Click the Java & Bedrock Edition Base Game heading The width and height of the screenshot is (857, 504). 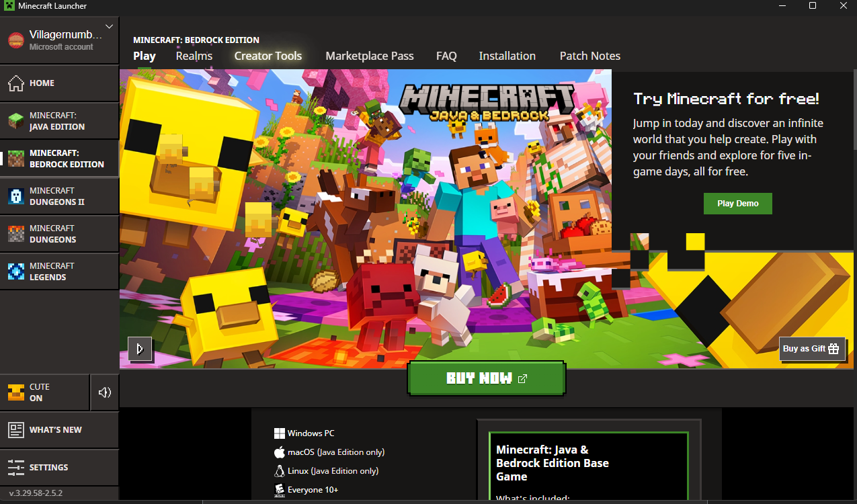tap(553, 463)
